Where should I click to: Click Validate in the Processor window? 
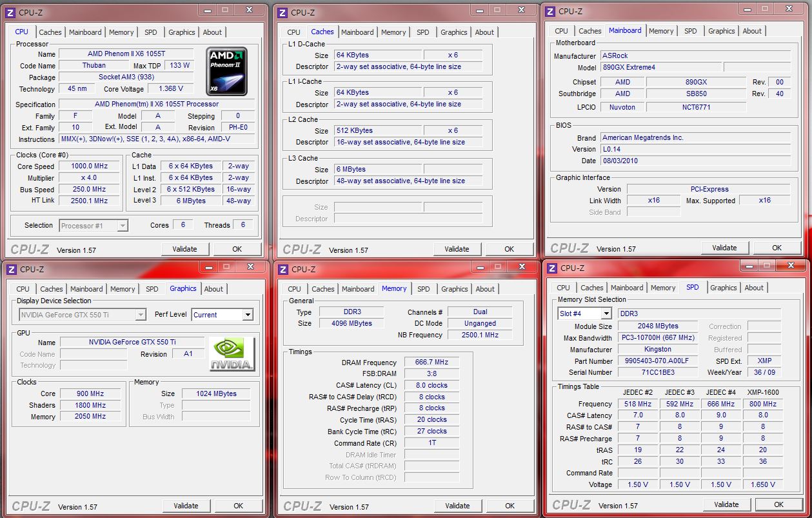(x=185, y=249)
